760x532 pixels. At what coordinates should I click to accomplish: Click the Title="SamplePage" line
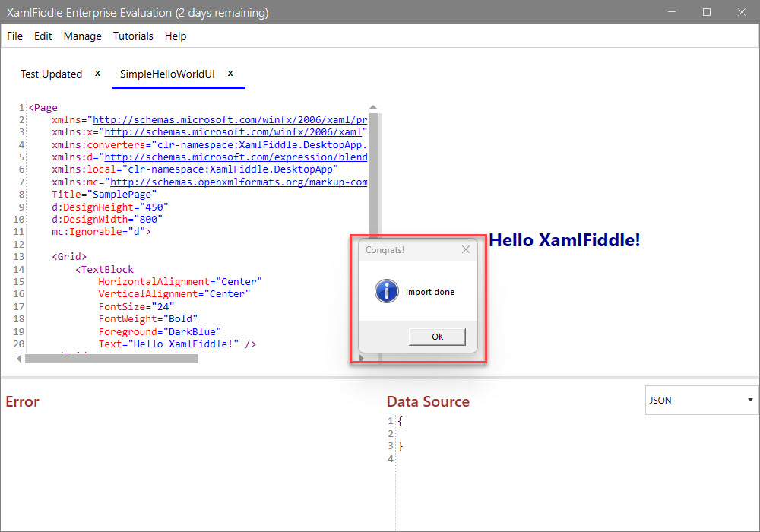(104, 195)
